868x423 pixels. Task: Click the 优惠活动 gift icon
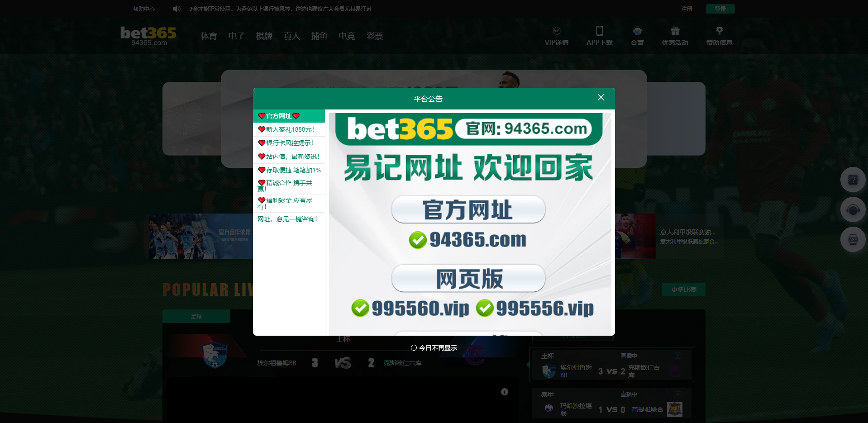(675, 31)
